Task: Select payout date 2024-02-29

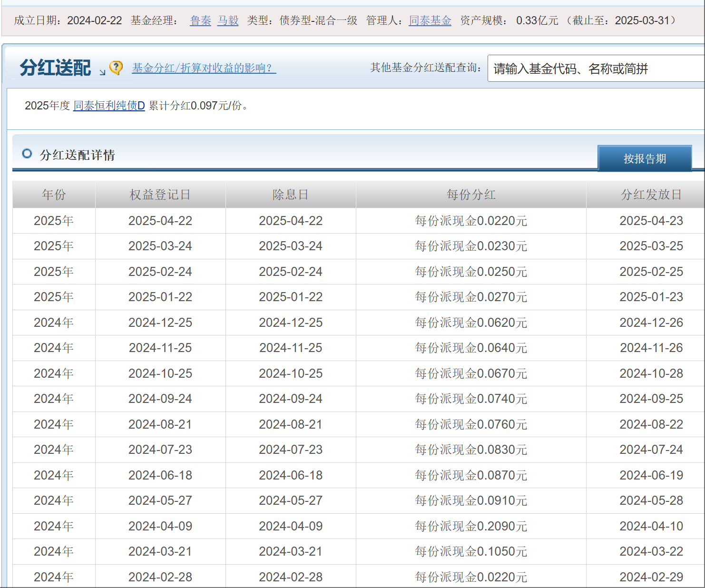Action: pos(651,577)
